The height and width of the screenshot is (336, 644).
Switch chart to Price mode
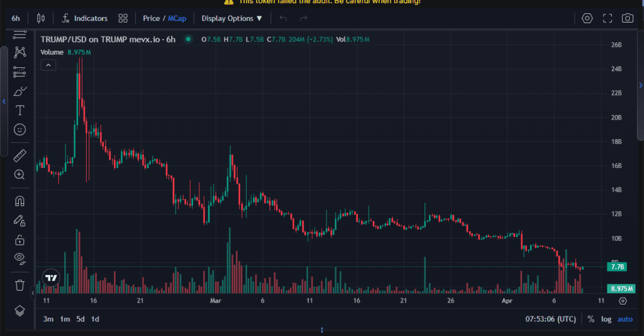[151, 18]
